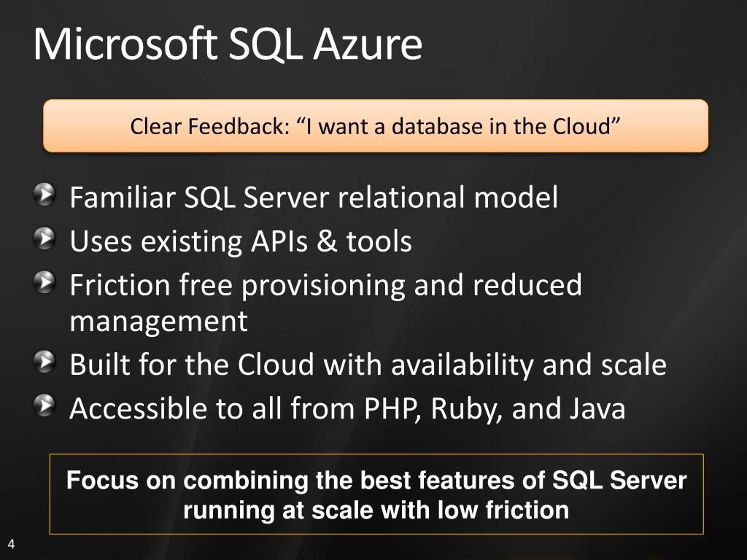Screen dimensions: 747x560
Task: Click the bullet icon beside Familiar SQL Server
Action: click(x=44, y=194)
